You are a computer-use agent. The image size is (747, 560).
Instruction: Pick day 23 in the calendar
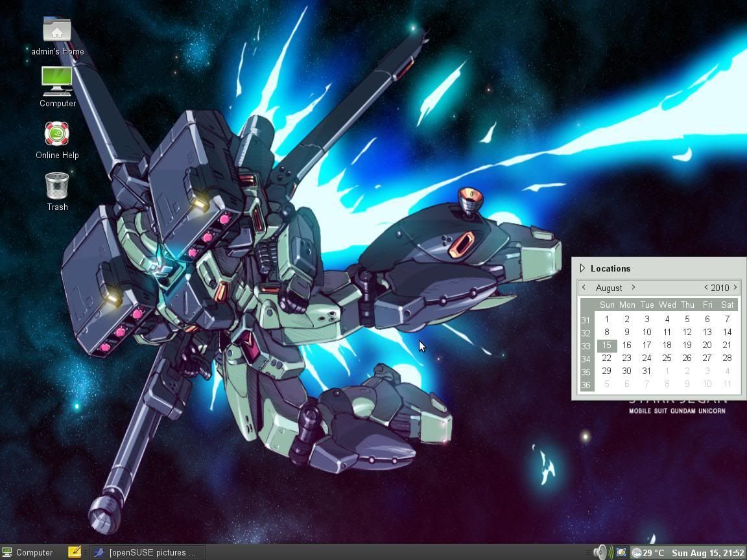pos(626,358)
